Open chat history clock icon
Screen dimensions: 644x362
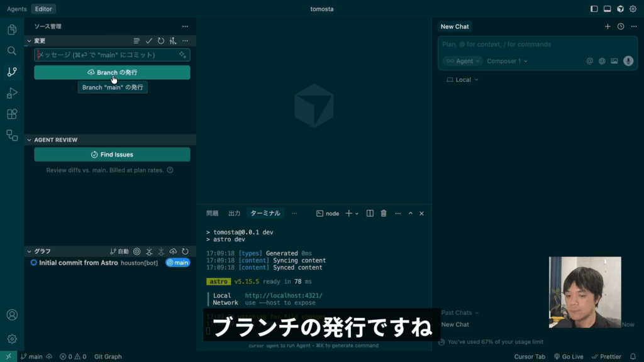point(621,26)
